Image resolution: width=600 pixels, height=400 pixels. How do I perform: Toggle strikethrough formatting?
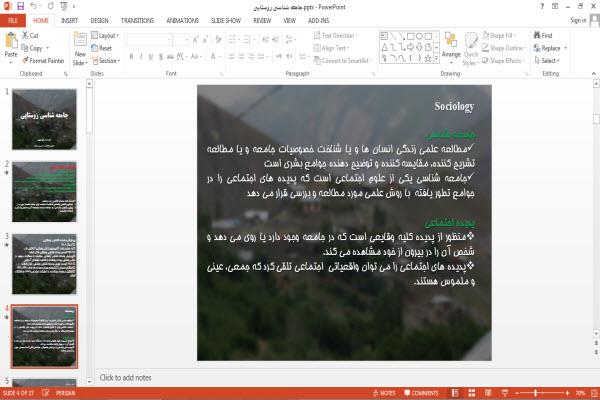[x=170, y=57]
